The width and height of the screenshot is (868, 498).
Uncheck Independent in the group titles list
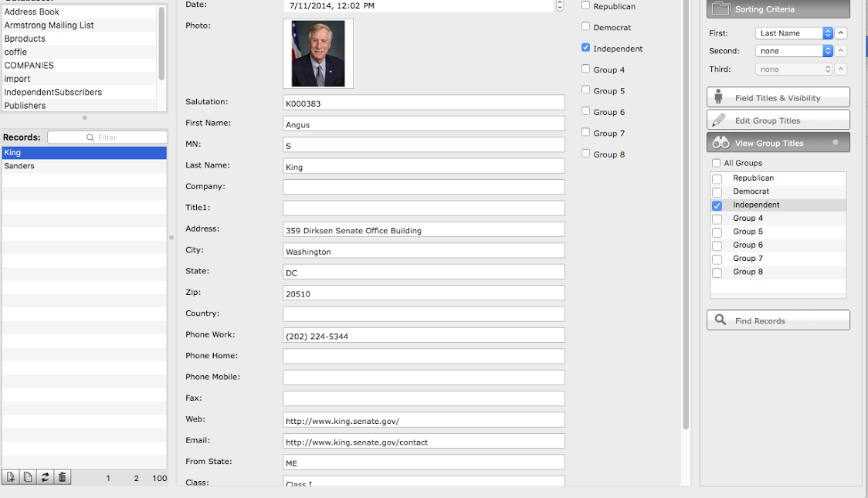[717, 205]
